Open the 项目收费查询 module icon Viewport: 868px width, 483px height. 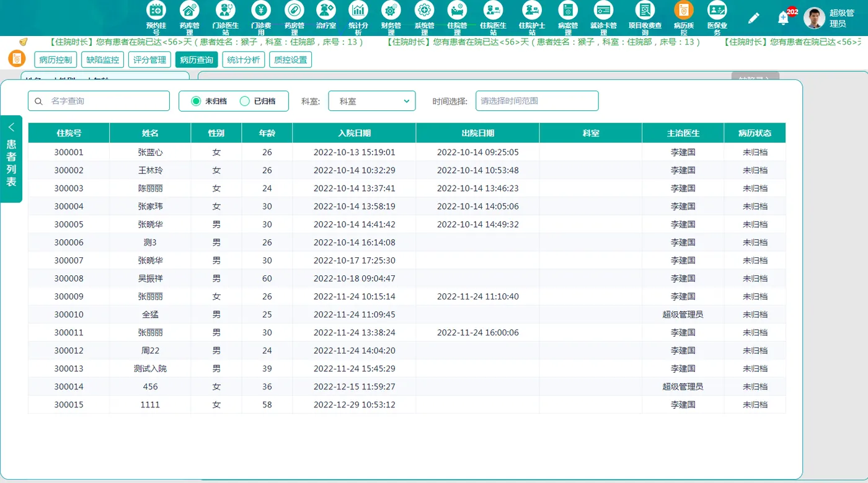(x=645, y=10)
